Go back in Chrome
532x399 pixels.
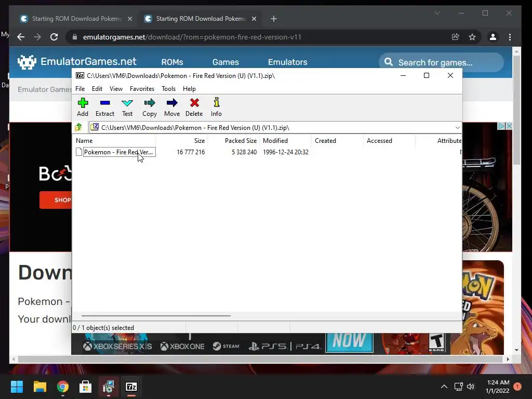pyautogui.click(x=21, y=37)
